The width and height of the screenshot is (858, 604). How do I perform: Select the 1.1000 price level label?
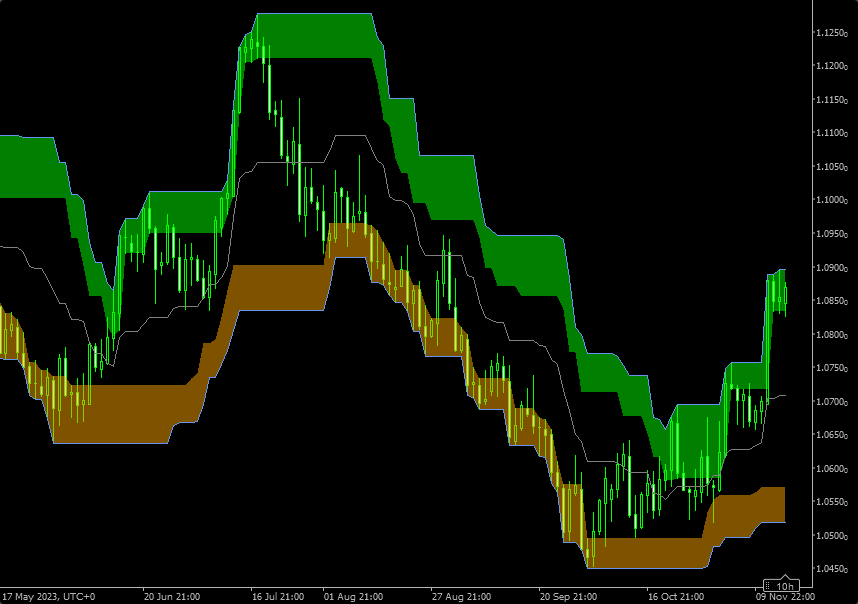(832, 200)
